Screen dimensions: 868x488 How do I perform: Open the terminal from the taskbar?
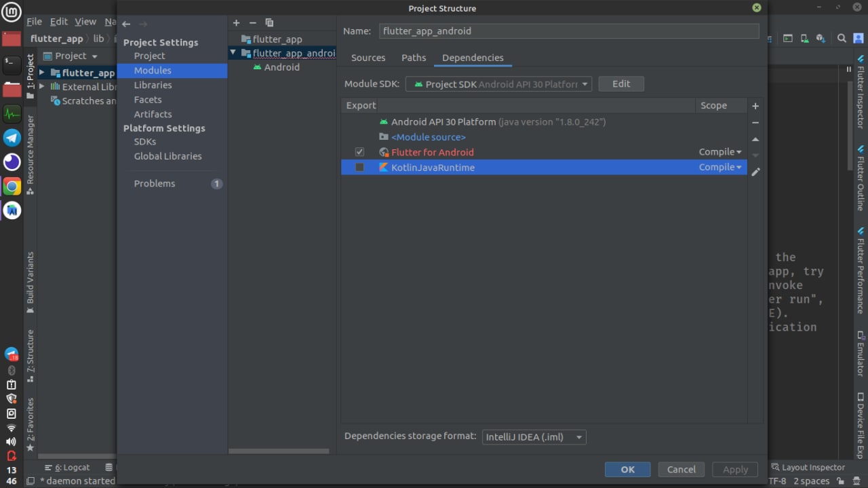[12, 64]
